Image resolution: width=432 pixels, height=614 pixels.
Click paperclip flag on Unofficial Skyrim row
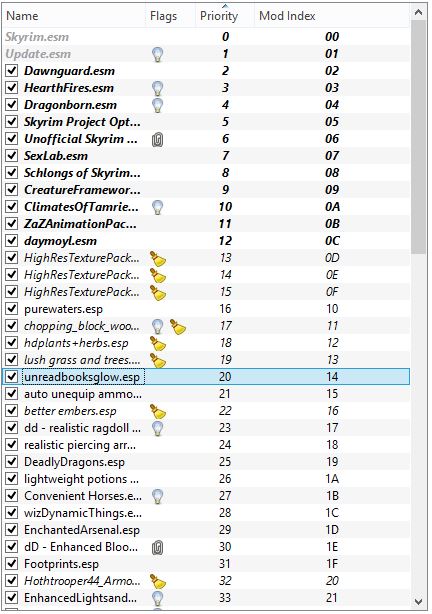(157, 139)
